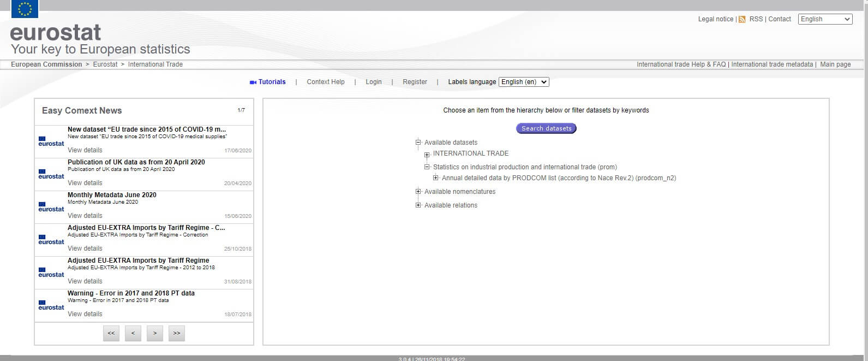The image size is (868, 361).
Task: Click eurostat logo beside UK data news
Action: [51, 174]
